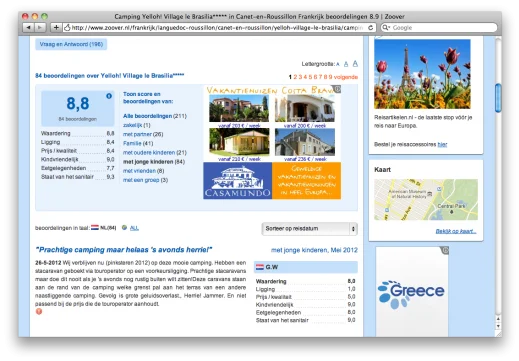
Task: Click the globe icon next to ALL
Action: [124, 228]
